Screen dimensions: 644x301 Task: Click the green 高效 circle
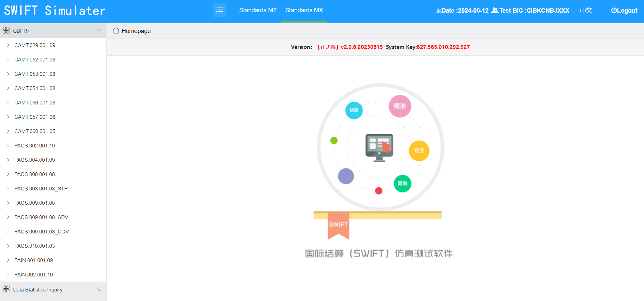click(403, 183)
